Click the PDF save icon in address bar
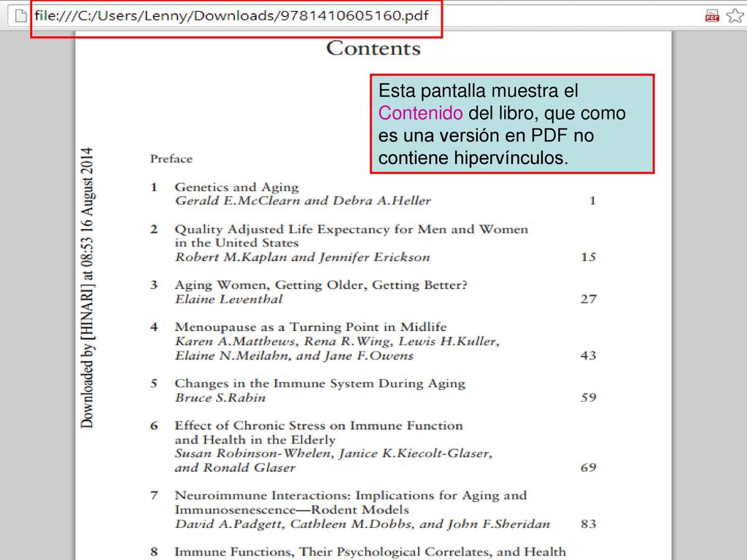The height and width of the screenshot is (560, 747). tap(712, 16)
